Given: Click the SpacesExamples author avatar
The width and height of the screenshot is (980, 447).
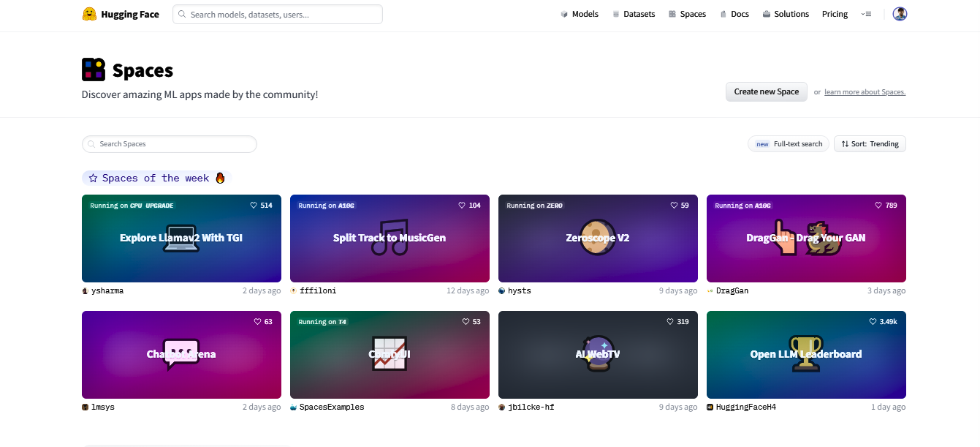Looking at the screenshot, I should coord(293,407).
